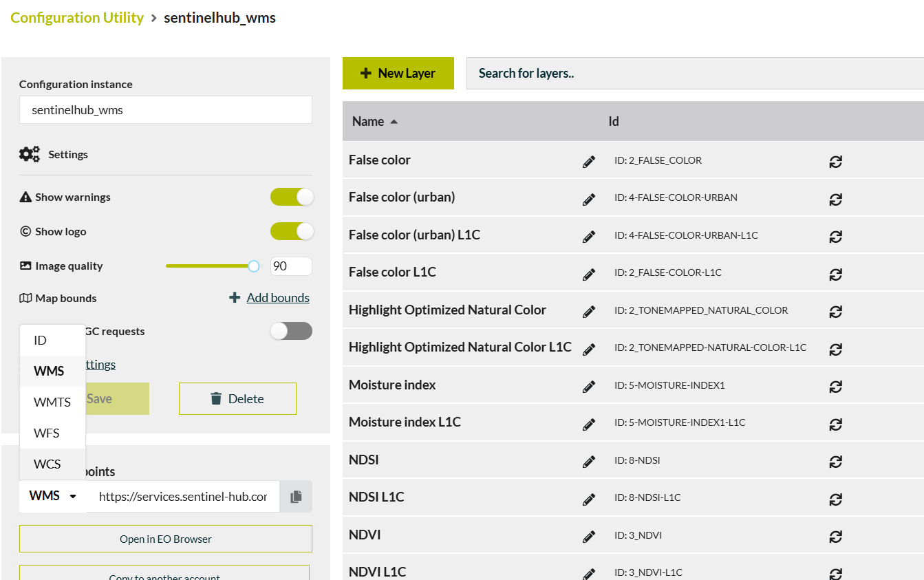
Task: Open the Configuration Utility breadcrumb link
Action: coord(77,18)
